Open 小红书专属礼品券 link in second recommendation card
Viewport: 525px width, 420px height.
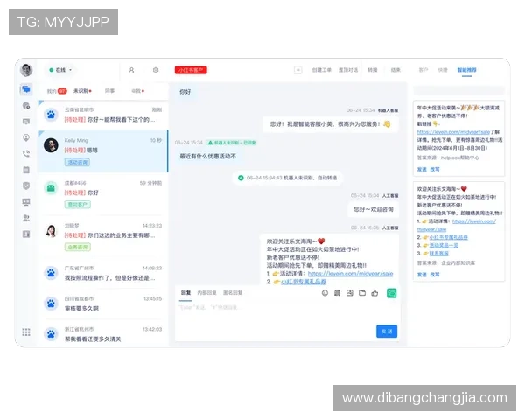[449, 237]
